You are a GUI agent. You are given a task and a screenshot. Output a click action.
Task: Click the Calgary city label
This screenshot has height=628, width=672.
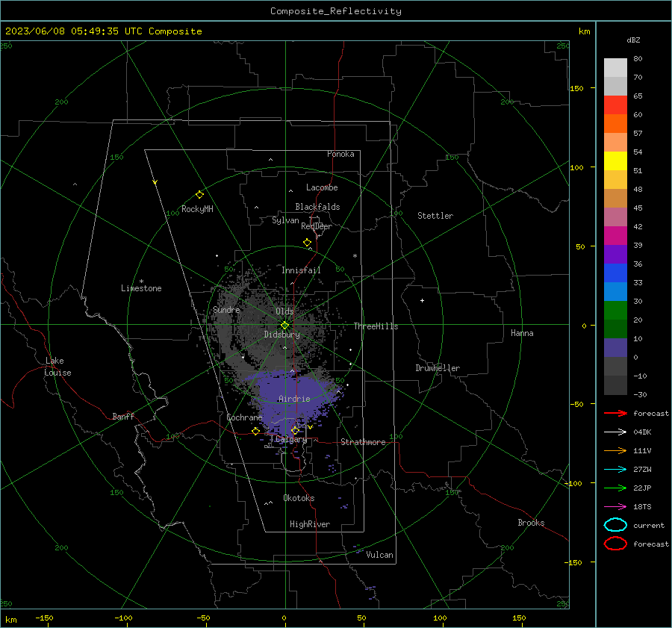[x=291, y=439]
